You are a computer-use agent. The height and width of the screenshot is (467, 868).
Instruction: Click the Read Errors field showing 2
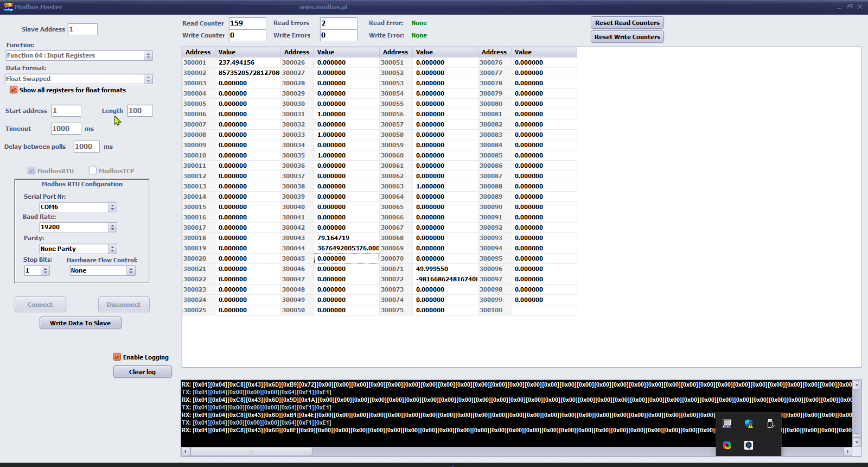pos(339,23)
